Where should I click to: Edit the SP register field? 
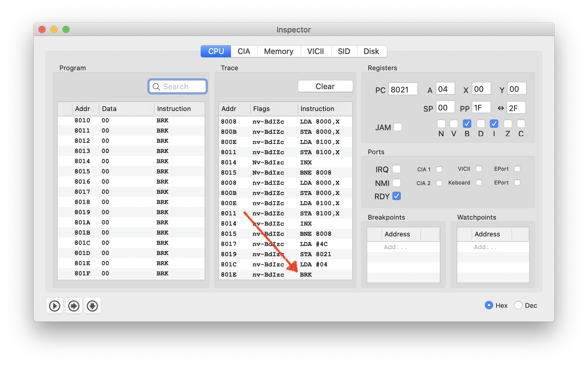[x=445, y=107]
